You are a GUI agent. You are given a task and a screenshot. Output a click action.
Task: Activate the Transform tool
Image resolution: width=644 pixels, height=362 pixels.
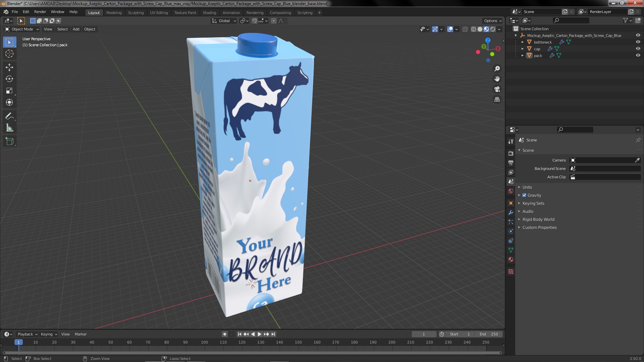pos(9,103)
